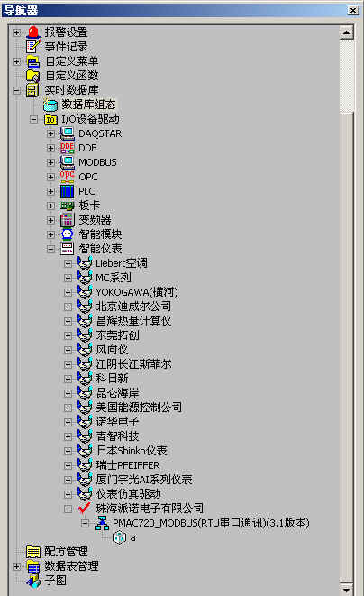Click the event log notepad icon
364x596 pixels.
(x=32, y=46)
